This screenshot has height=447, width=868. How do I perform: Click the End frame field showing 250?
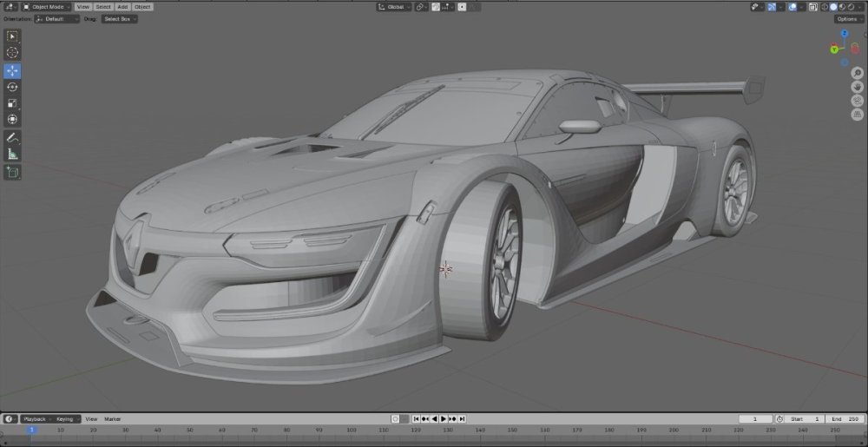[x=845, y=418]
